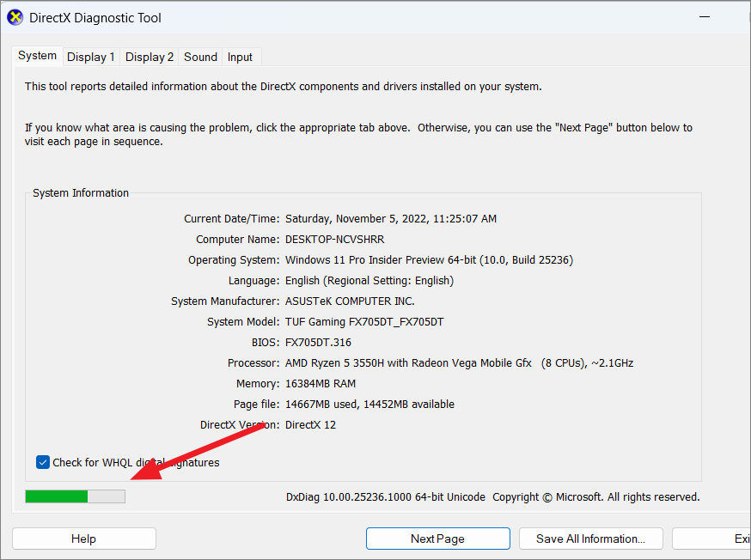Click the Operating System: field label
The image size is (751, 560).
coord(234,260)
